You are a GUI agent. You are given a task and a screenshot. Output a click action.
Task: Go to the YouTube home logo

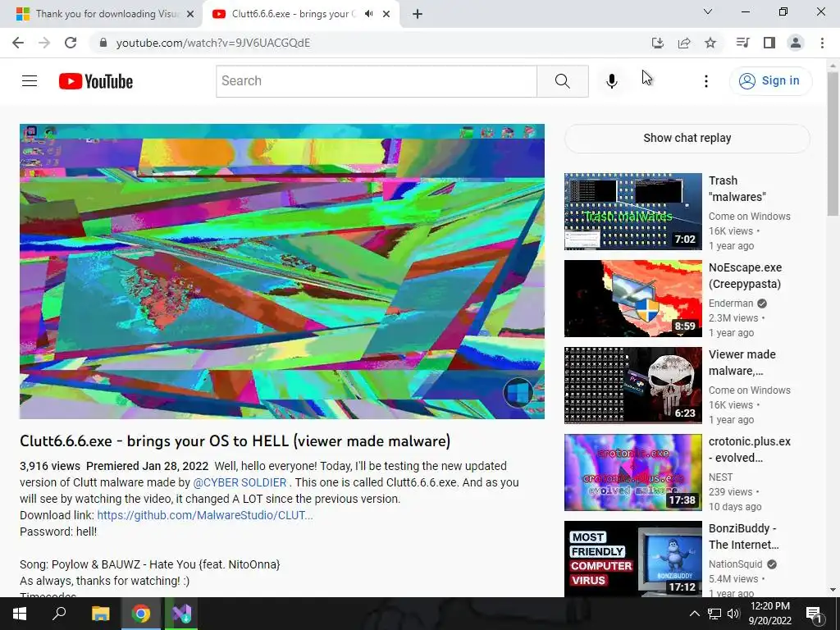coord(95,81)
